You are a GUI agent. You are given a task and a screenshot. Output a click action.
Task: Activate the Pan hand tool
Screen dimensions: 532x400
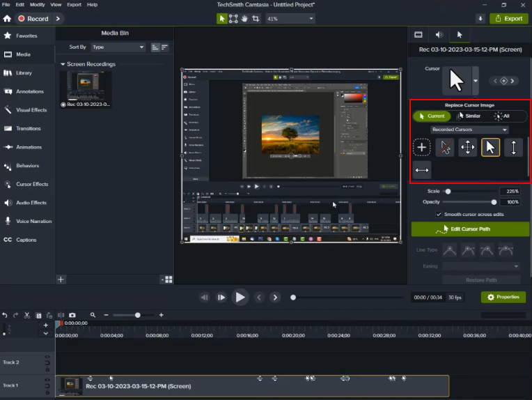pos(245,19)
